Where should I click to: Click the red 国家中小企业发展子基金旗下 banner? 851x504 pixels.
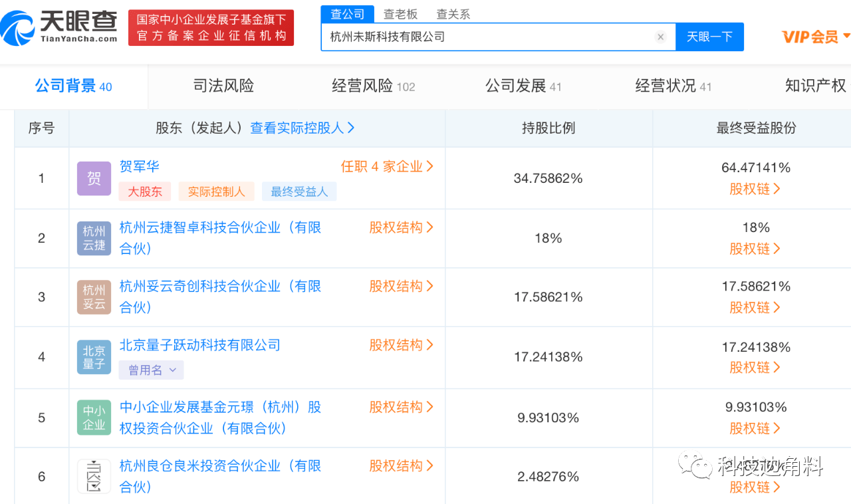pos(211,28)
